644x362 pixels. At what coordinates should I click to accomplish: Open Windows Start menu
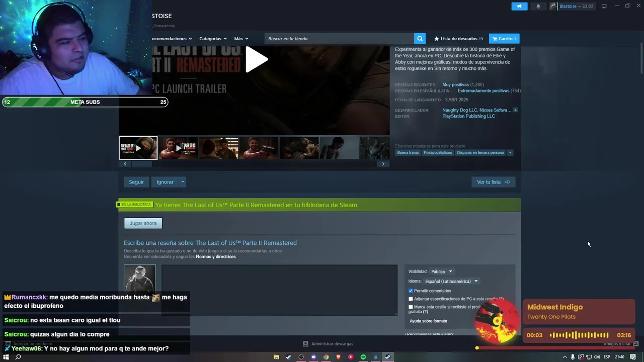click(6, 357)
